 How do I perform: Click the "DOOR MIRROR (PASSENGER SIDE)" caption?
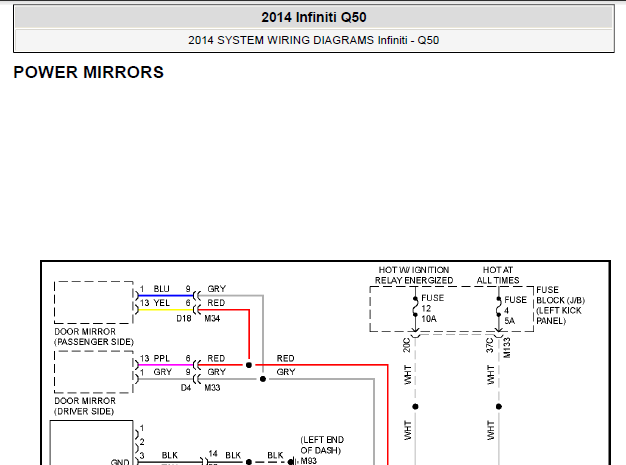[x=94, y=337]
